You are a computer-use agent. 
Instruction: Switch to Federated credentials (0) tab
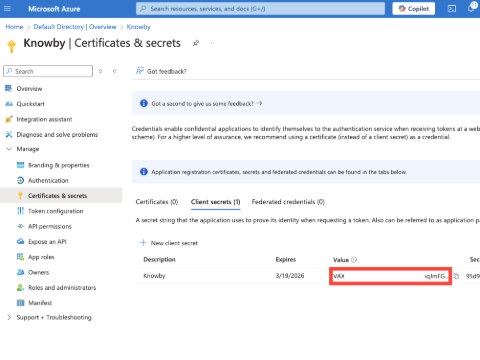point(288,202)
